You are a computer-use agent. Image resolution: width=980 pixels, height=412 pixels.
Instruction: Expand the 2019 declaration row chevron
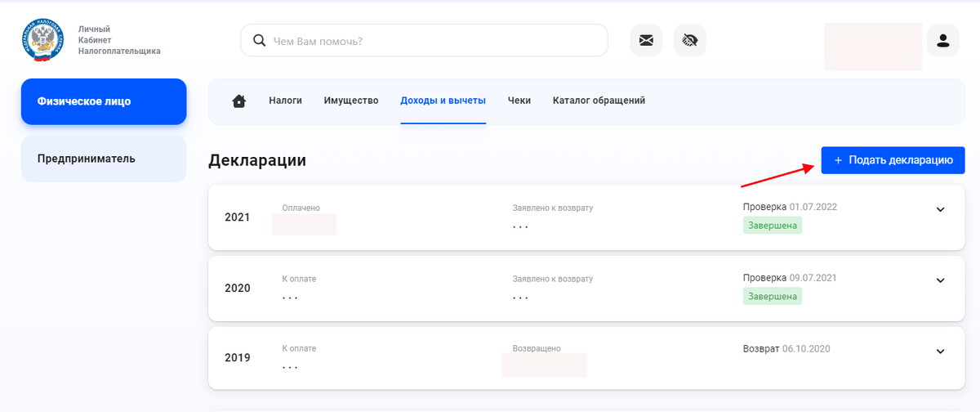(x=940, y=352)
